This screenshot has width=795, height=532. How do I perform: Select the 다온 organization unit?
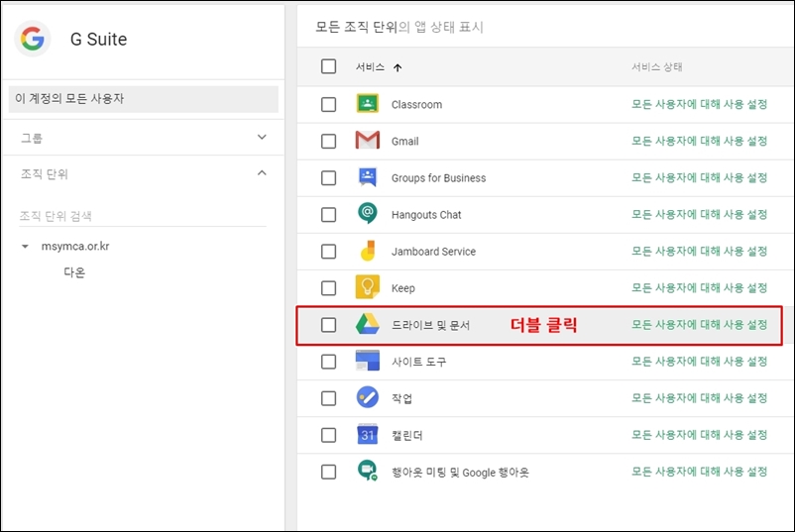[74, 272]
